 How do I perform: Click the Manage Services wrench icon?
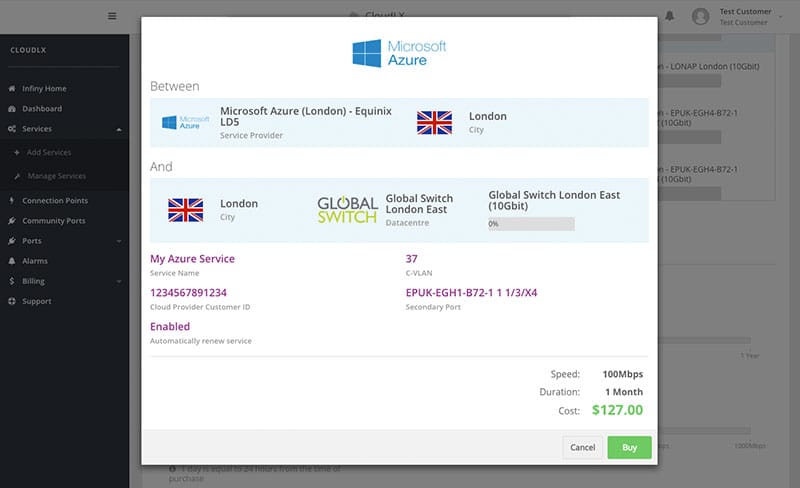click(17, 176)
